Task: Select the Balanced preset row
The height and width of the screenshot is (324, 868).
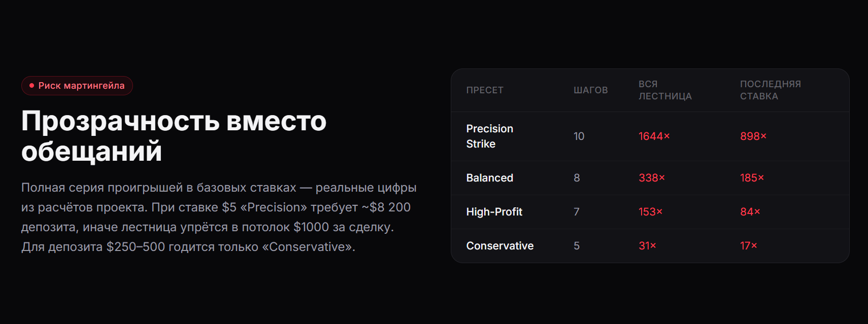Action: click(650, 178)
